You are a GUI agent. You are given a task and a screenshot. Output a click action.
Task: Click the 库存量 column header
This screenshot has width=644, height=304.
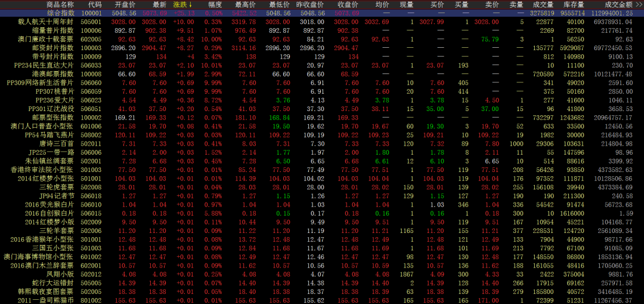pos(573,5)
